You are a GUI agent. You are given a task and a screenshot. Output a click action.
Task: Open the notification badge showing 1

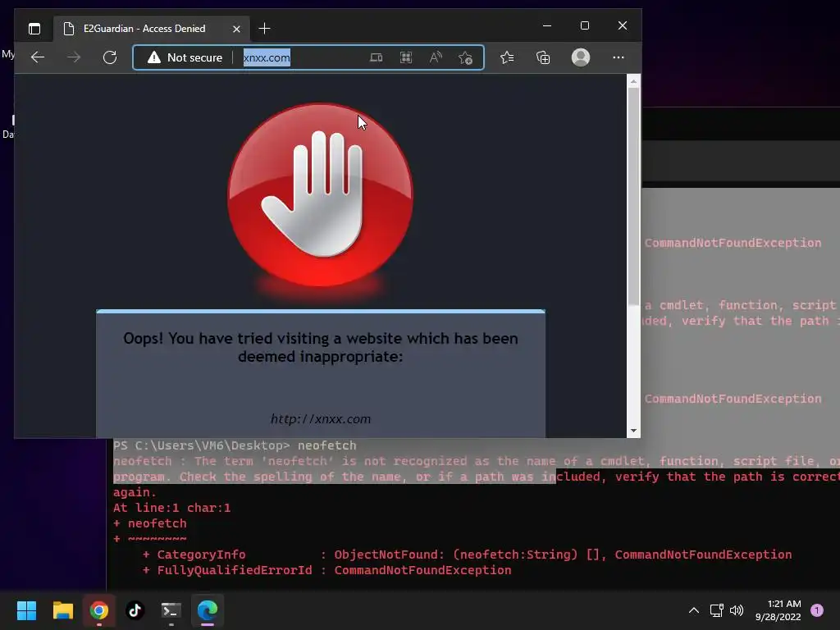(x=816, y=610)
